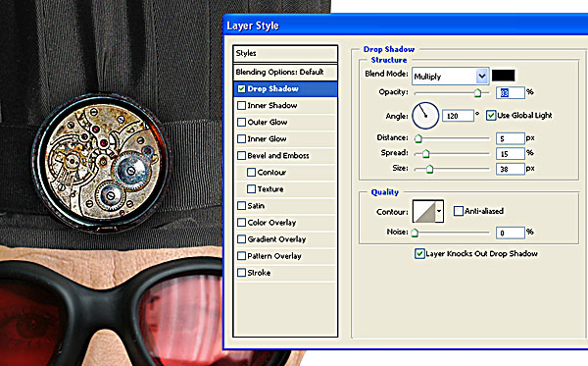Screen dimensions: 588x366
Task: Click the Spread slider handle
Action: click(x=426, y=154)
